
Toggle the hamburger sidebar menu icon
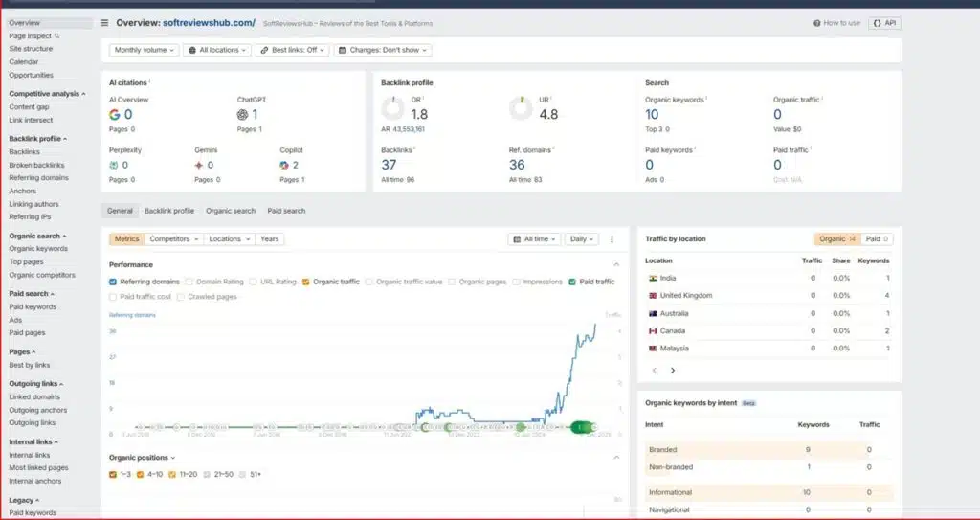(x=105, y=23)
